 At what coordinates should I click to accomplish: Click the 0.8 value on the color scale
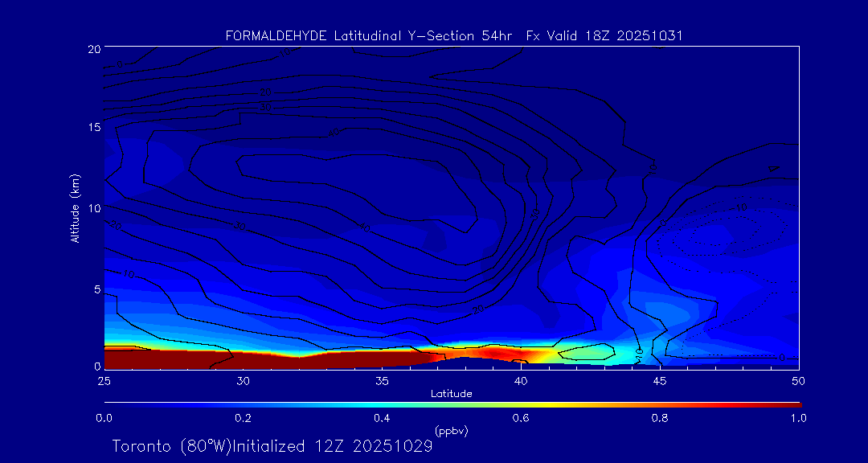660,418
